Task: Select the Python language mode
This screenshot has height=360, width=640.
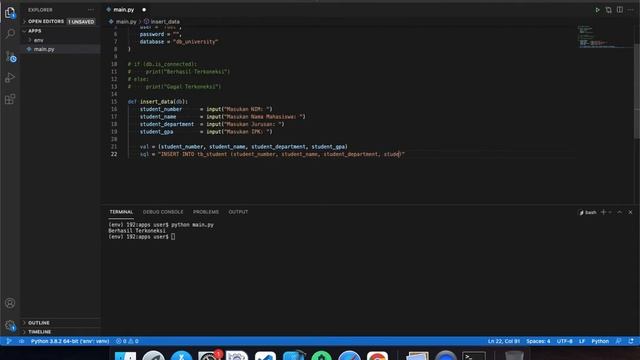Action: click(600, 341)
